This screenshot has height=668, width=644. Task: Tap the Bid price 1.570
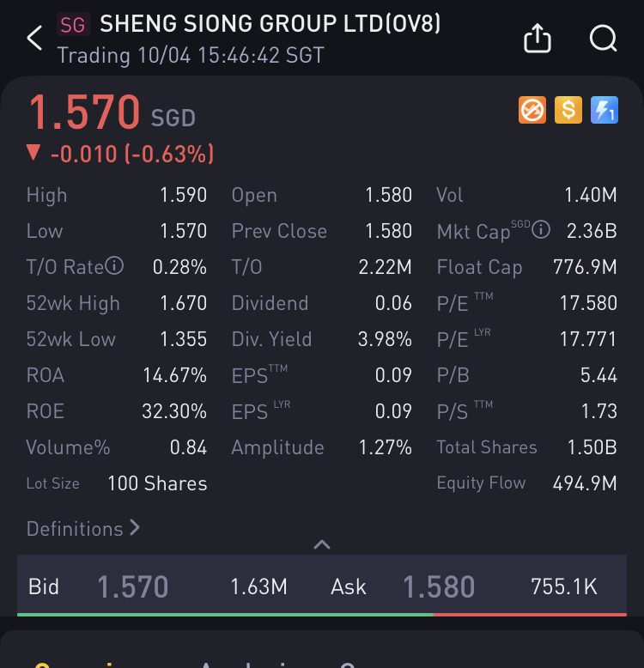point(133,586)
